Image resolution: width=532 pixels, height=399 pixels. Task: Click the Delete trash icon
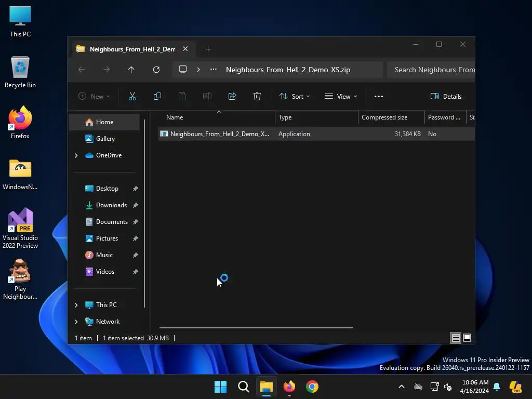point(257,96)
